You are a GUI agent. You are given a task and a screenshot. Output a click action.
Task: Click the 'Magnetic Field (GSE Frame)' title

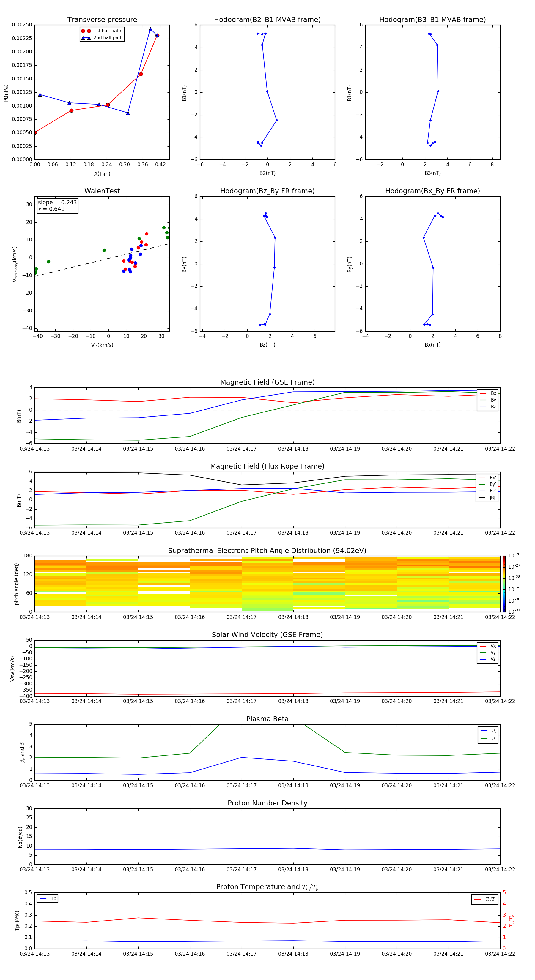tap(267, 382)
